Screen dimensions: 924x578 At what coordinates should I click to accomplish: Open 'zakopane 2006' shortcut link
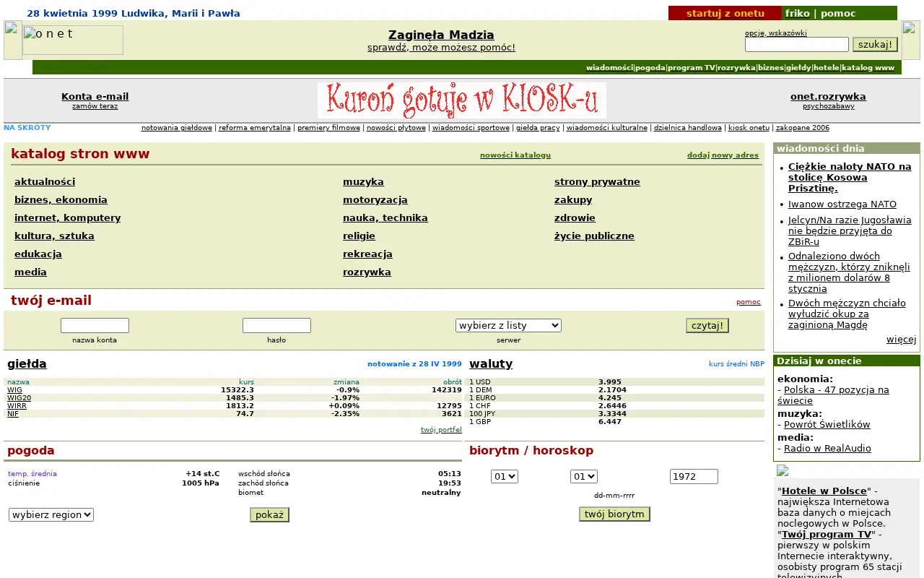pos(803,128)
